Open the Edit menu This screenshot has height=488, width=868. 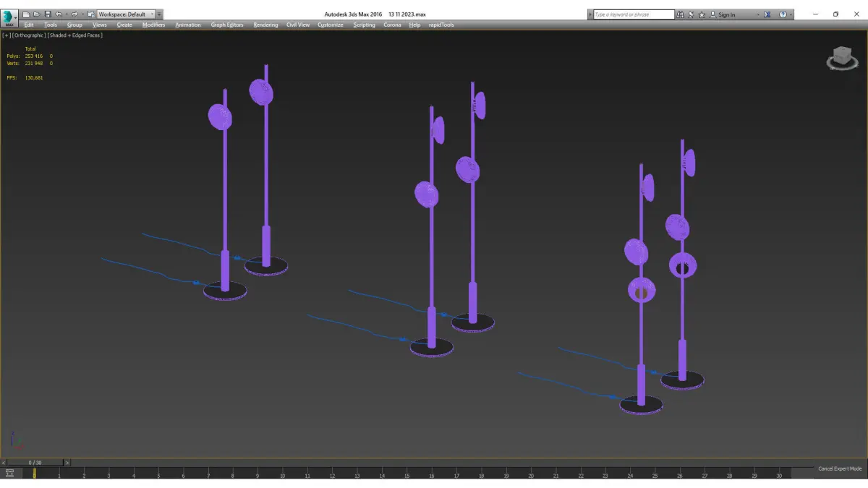(x=29, y=25)
